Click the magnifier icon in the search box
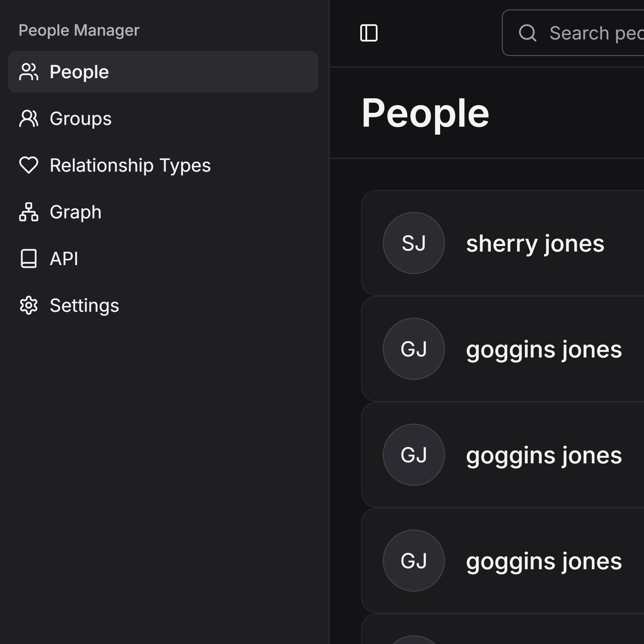This screenshot has width=644, height=644. point(527,33)
